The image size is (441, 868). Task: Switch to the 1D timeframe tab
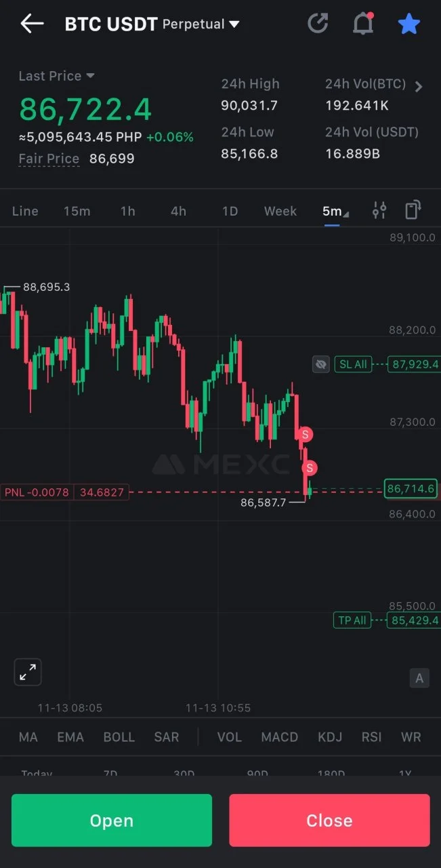230,211
